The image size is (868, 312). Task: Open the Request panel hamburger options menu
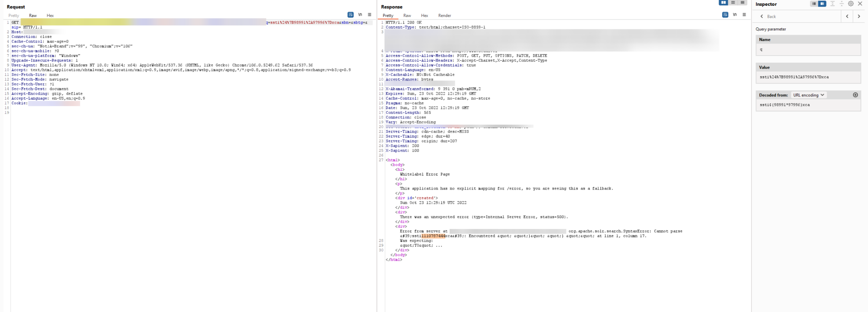coord(369,15)
